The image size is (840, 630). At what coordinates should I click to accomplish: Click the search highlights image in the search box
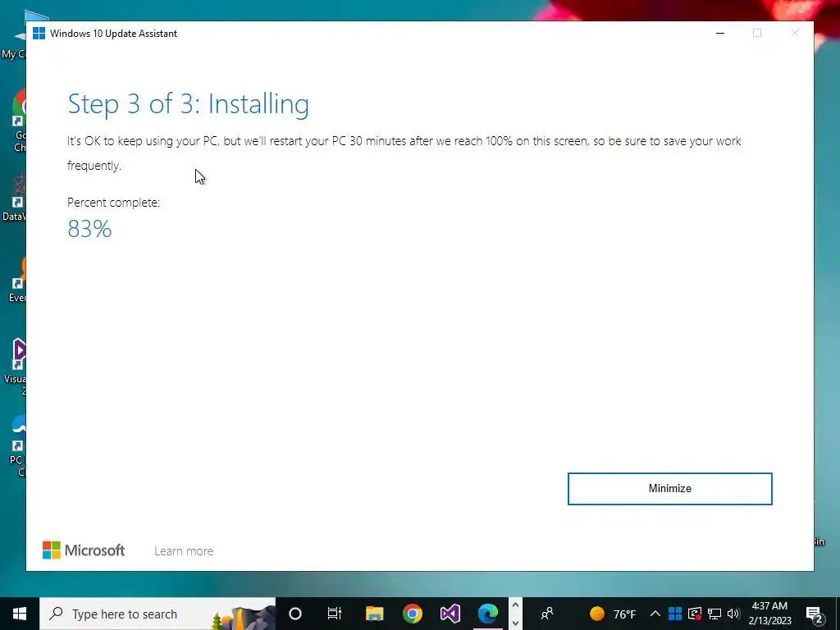(243, 617)
